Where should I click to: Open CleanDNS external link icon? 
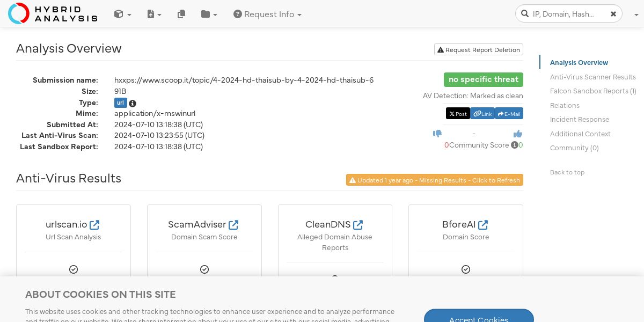point(358,225)
